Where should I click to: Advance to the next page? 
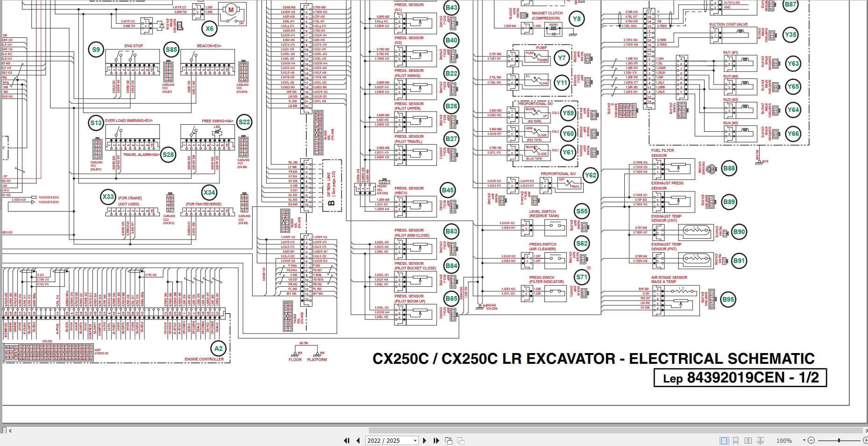tap(424, 440)
